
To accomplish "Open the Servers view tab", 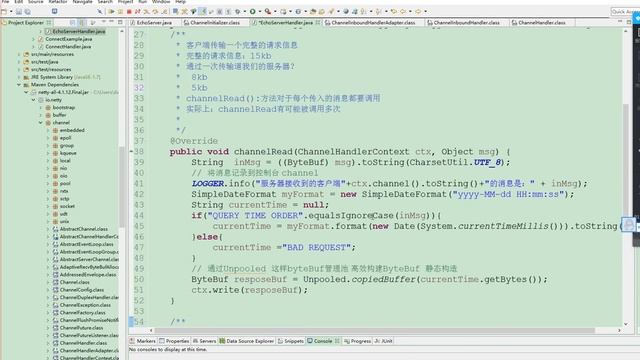I will [x=204, y=341].
